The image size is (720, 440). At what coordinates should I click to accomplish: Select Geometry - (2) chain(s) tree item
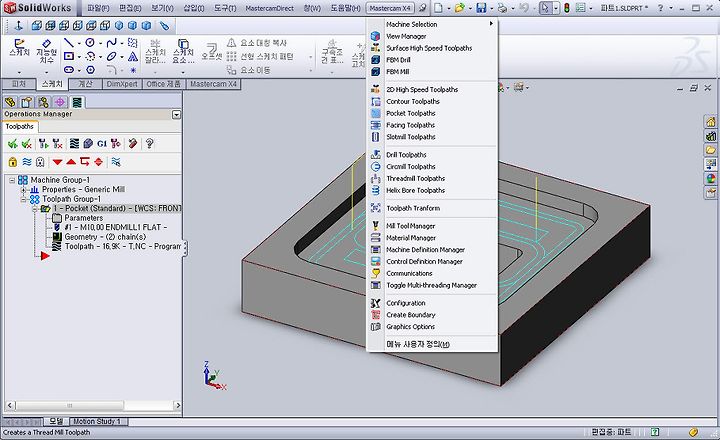tap(105, 237)
